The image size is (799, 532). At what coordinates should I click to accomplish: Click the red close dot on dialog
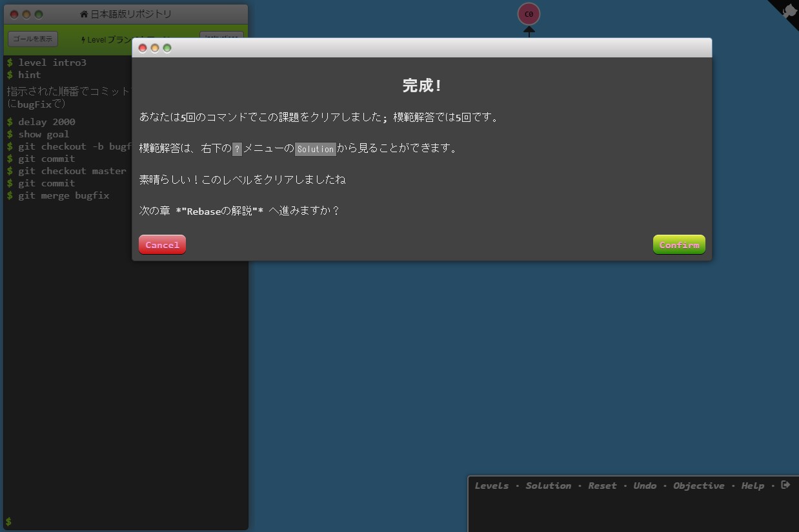[143, 48]
